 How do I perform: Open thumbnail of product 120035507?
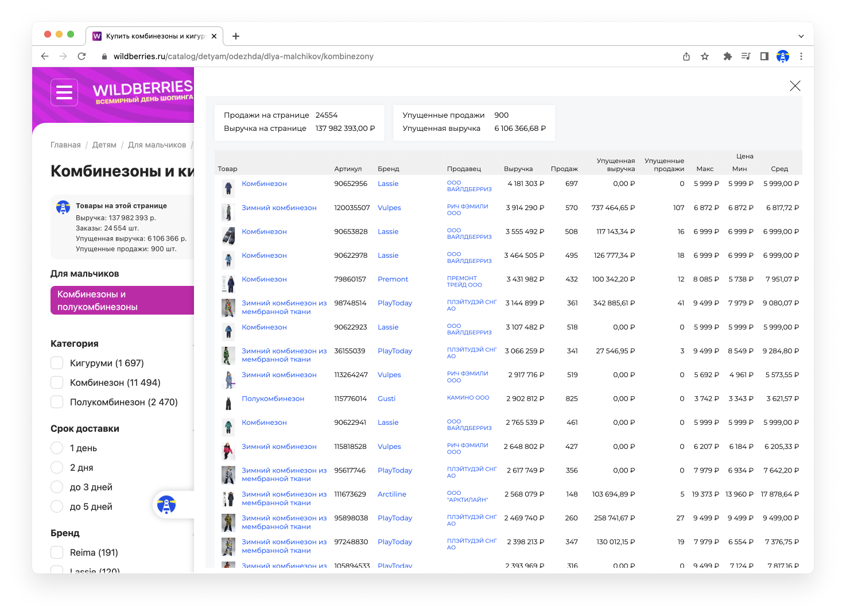(x=228, y=212)
